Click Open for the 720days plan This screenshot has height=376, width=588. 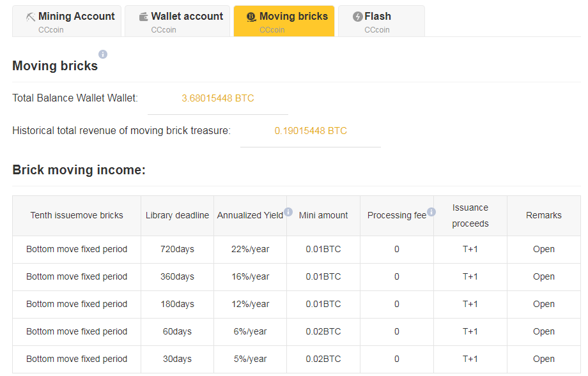544,250
